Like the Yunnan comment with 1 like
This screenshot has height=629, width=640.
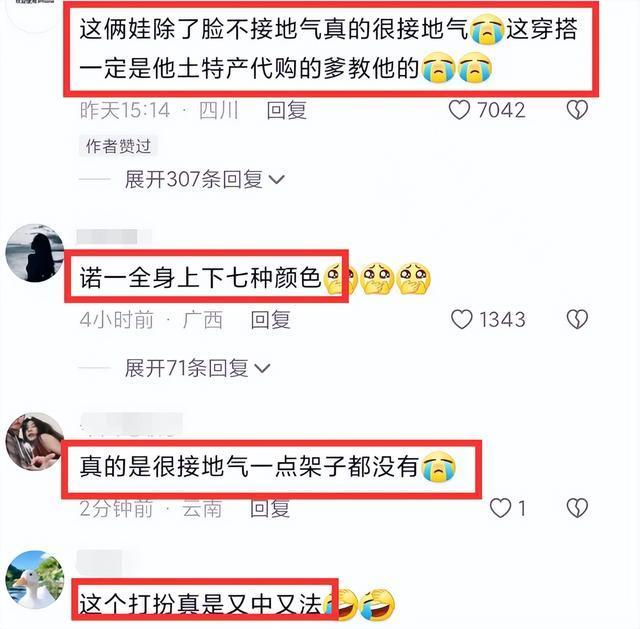[500, 508]
